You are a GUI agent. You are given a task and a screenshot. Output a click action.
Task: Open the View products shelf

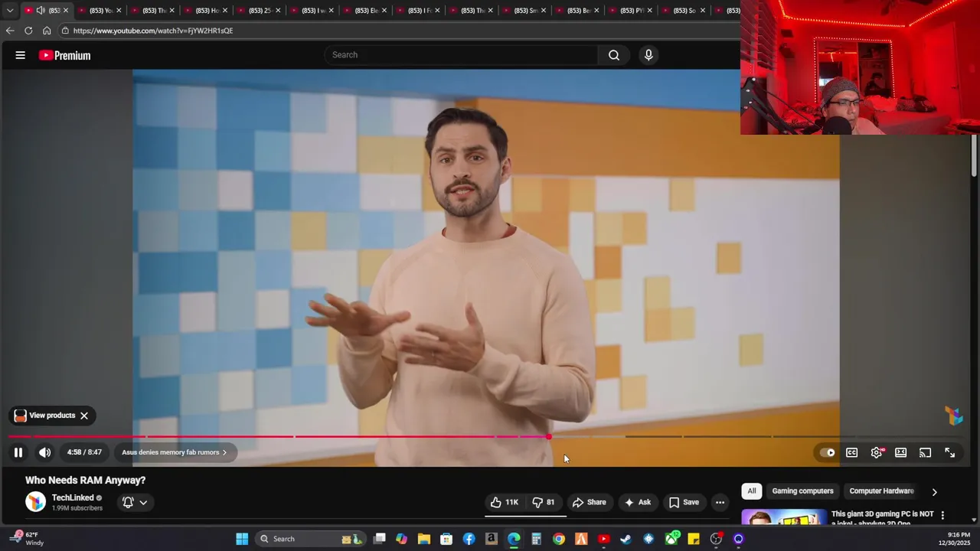coord(45,416)
